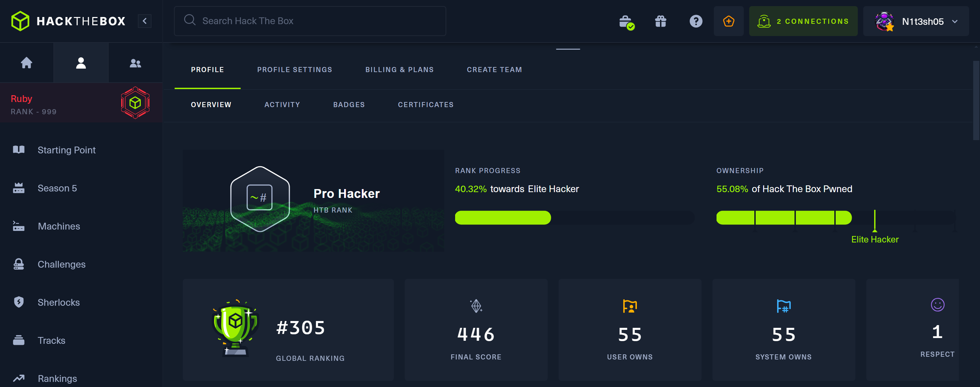Image resolution: width=980 pixels, height=387 pixels.
Task: Click the Rankings trend arrow icon
Action: tap(19, 378)
